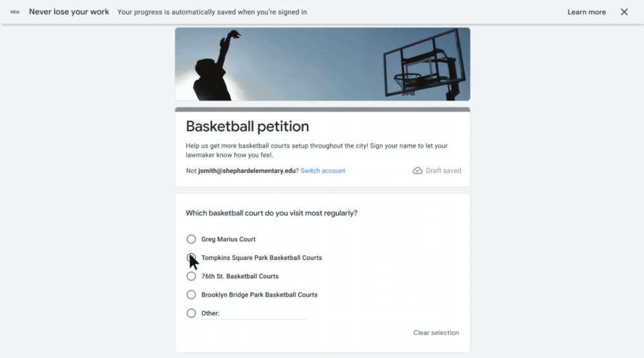Click the form description paragraph
The image size is (644, 358).
pos(316,150)
